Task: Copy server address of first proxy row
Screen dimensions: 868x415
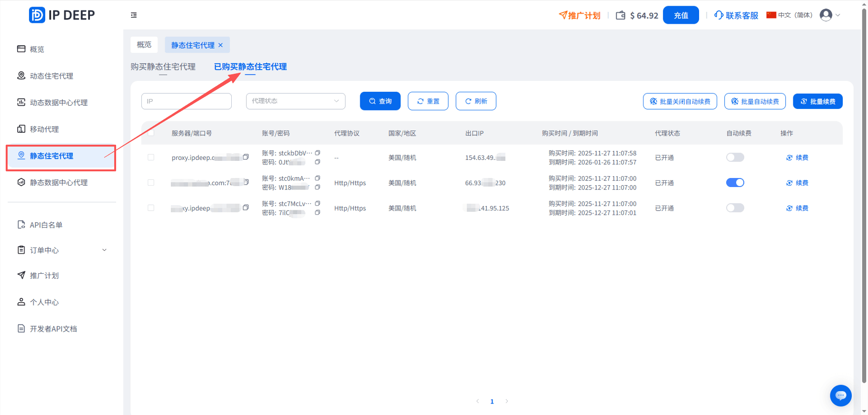Action: [246, 157]
